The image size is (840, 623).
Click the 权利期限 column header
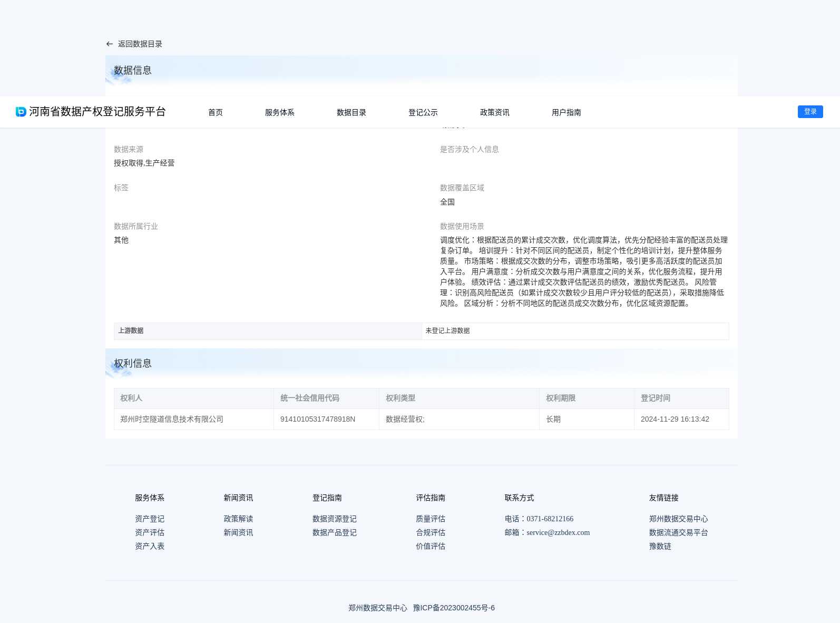tap(587, 398)
